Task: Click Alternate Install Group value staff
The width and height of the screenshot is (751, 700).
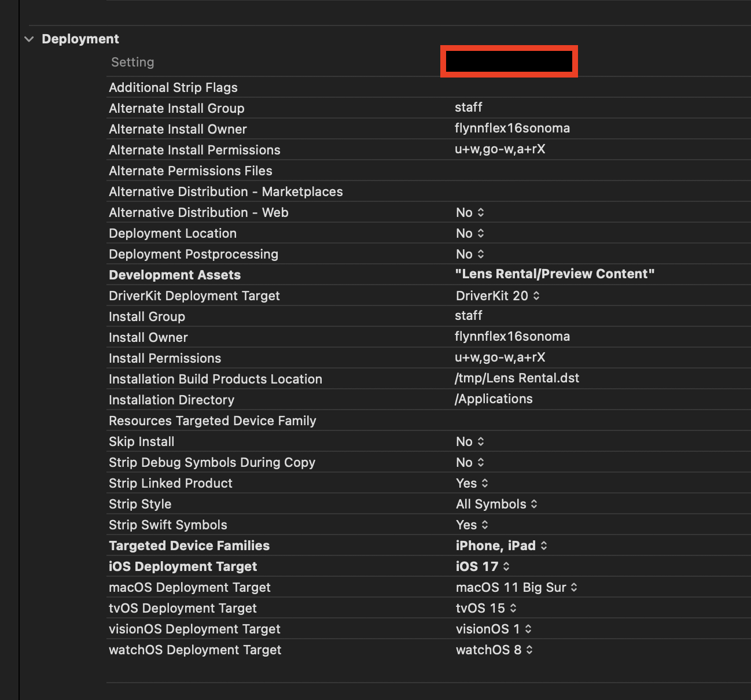Action: [469, 108]
